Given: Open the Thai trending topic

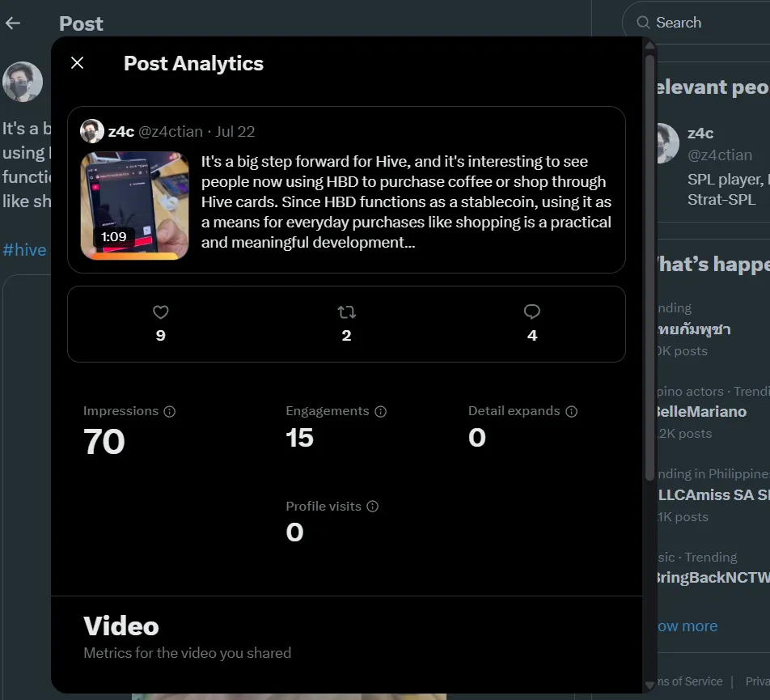Looking at the screenshot, I should (x=694, y=329).
